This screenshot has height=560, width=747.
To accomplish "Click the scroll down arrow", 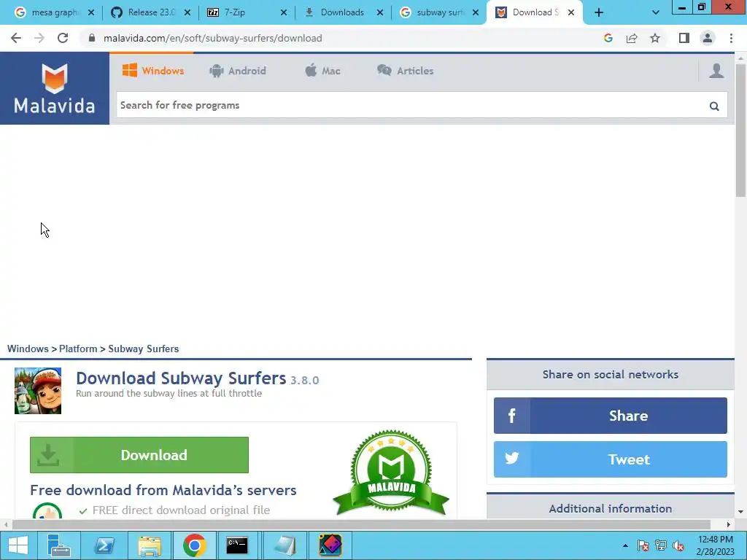I will point(740,512).
